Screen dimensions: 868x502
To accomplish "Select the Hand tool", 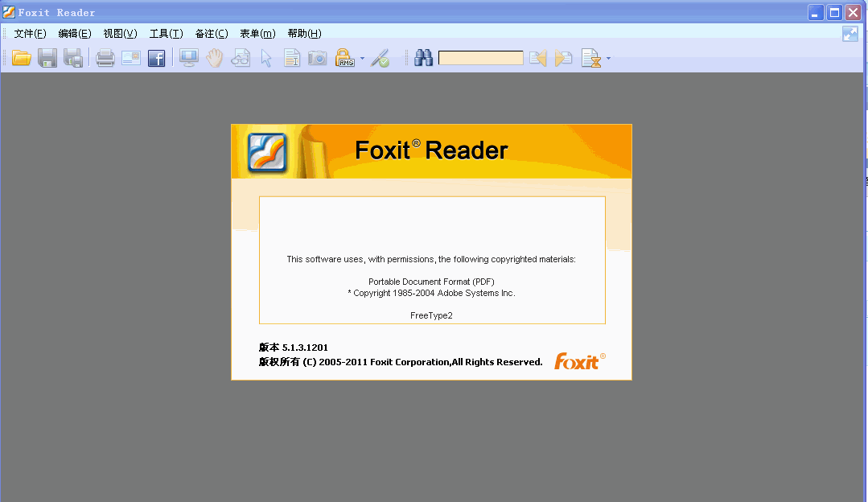I will (x=214, y=57).
